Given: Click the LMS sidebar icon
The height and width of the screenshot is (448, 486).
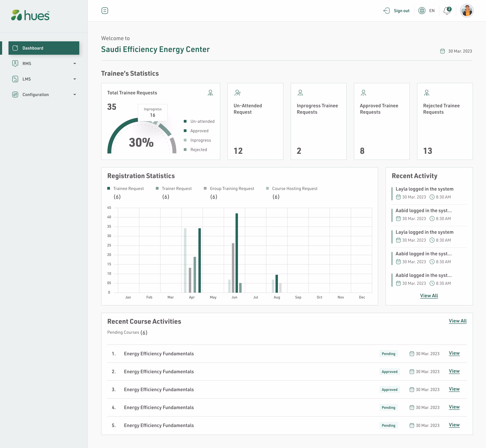Looking at the screenshot, I should [x=15, y=79].
